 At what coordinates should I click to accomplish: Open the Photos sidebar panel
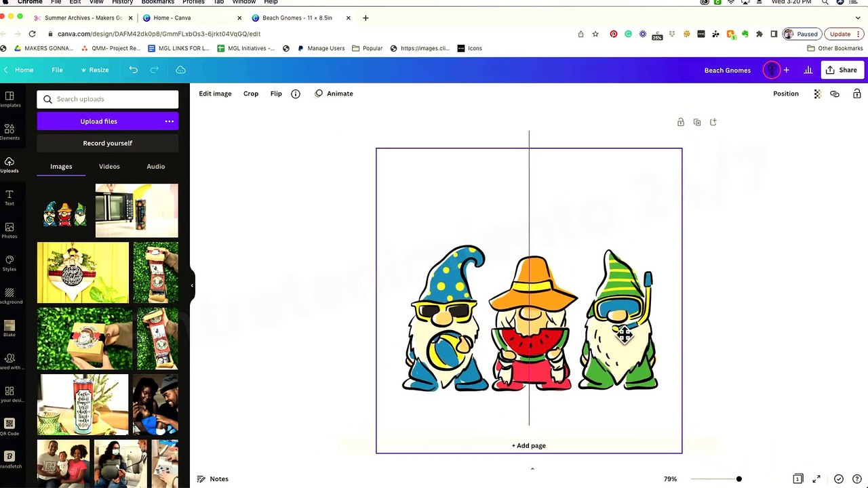click(9, 230)
